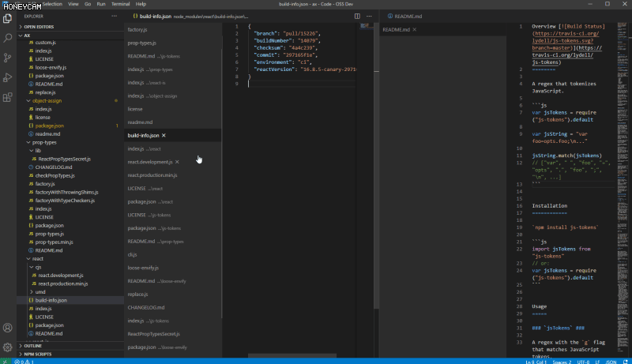Open Source Control view in activity bar

coord(7,58)
